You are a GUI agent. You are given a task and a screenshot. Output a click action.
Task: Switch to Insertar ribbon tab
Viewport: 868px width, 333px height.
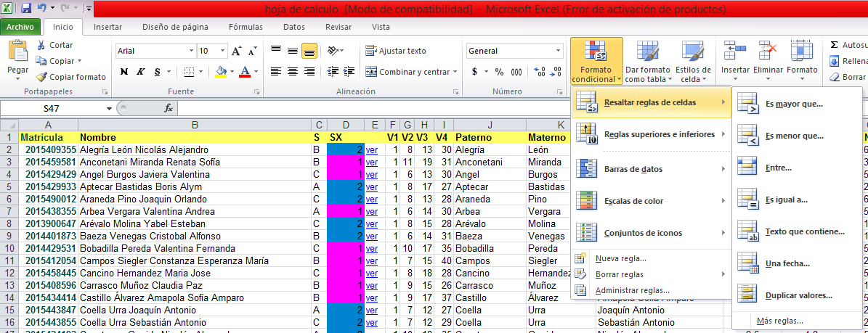click(108, 27)
